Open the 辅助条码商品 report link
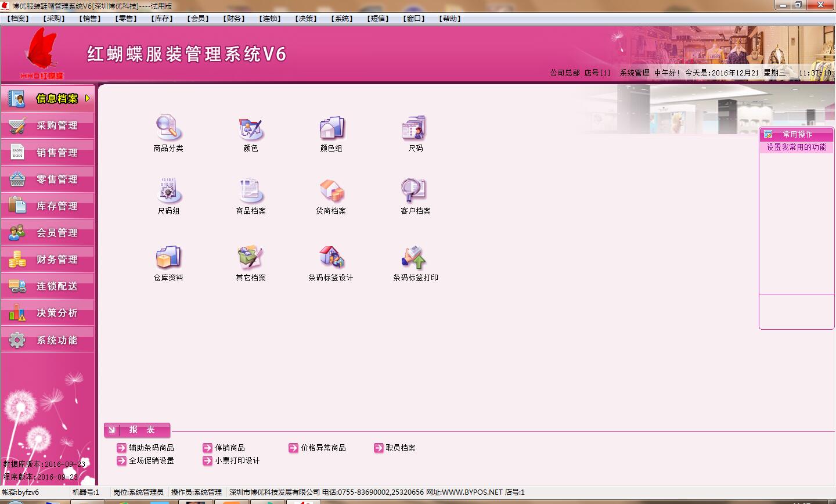The width and height of the screenshot is (836, 504). click(151, 448)
